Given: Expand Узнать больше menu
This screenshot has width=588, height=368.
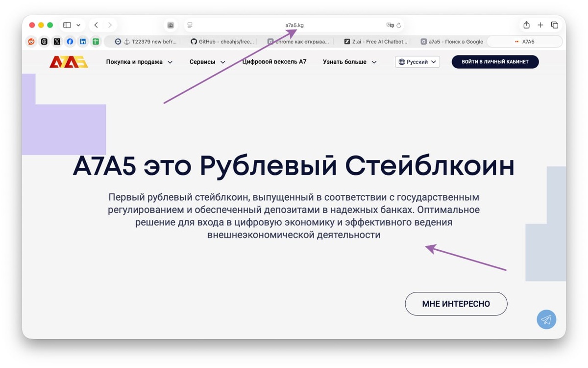Looking at the screenshot, I should (349, 62).
